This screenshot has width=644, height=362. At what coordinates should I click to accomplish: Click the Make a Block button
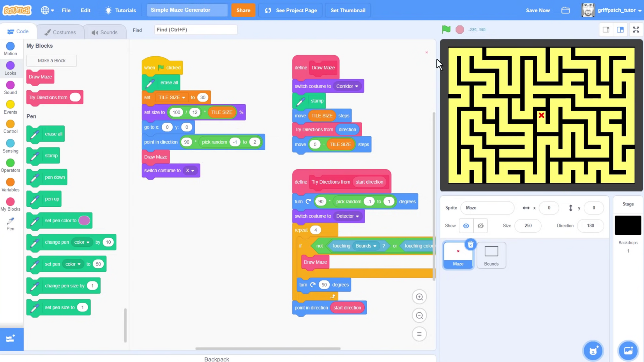[x=51, y=60]
